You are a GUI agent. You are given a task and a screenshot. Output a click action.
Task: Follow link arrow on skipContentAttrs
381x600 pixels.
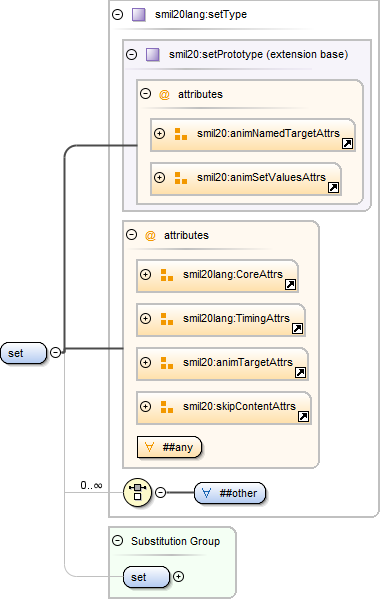(x=303, y=417)
